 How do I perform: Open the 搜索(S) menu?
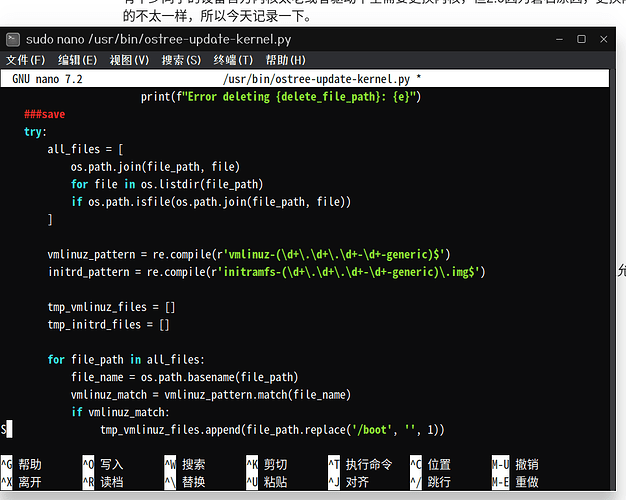[x=181, y=60]
